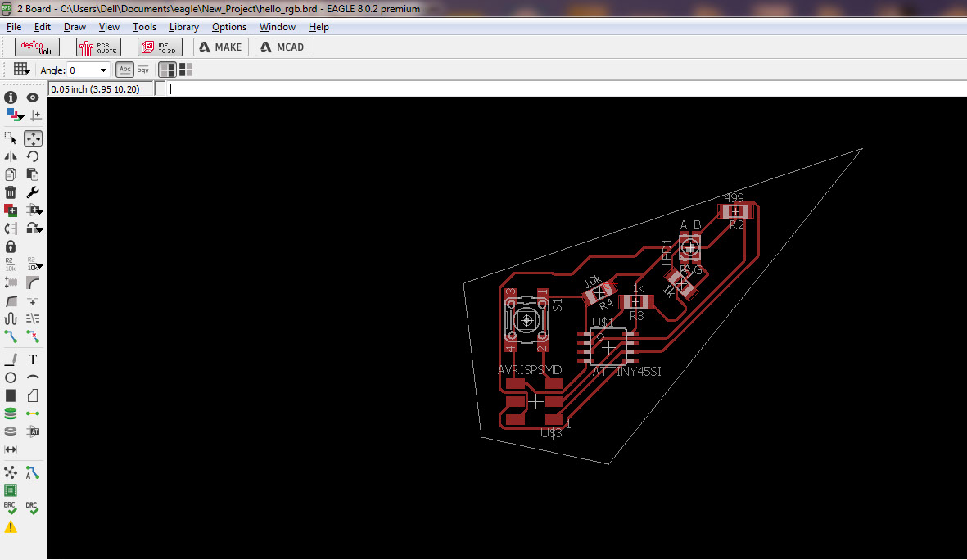967x560 pixels.
Task: Select the Circle tool
Action: pyautogui.click(x=11, y=377)
